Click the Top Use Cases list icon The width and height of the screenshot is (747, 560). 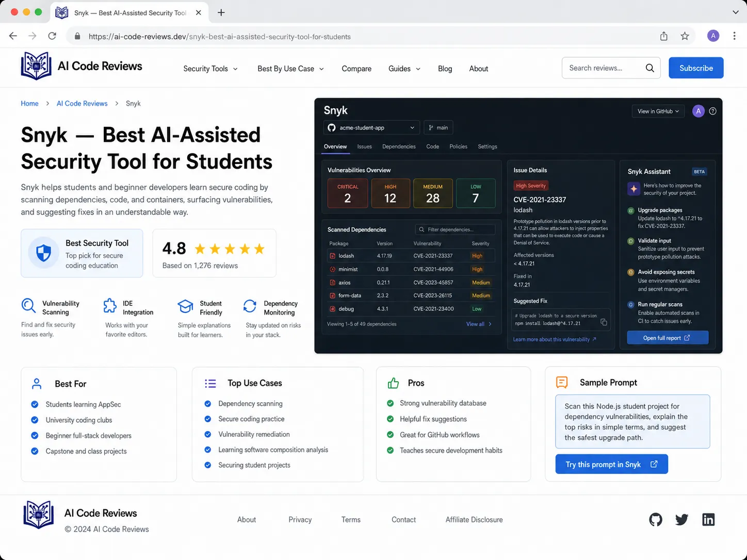[210, 383]
